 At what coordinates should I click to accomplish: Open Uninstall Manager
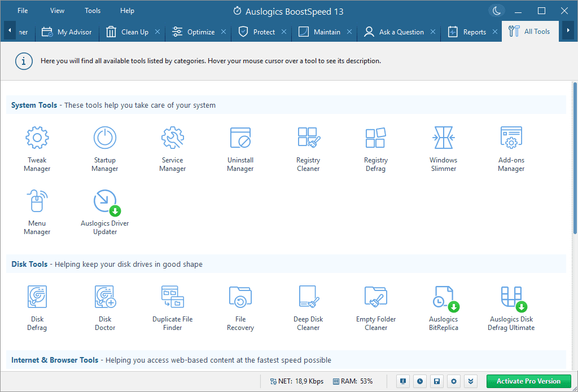[240, 149]
